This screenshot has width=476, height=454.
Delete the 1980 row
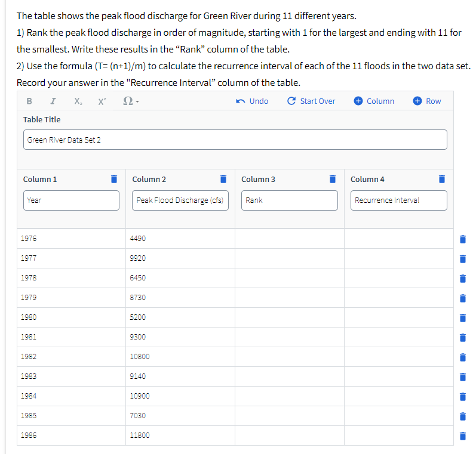click(463, 318)
